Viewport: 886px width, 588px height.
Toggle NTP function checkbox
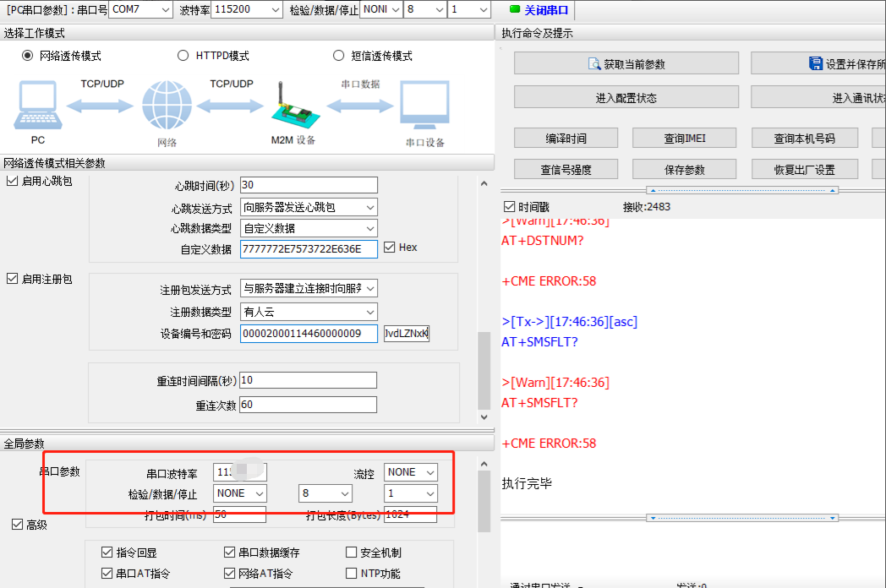click(351, 573)
